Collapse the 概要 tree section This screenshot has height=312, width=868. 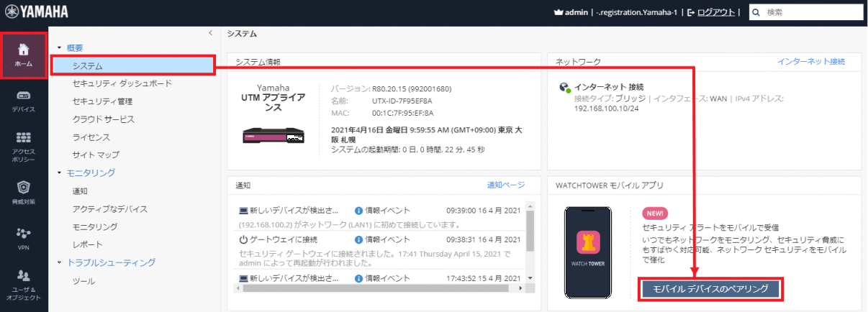60,48
